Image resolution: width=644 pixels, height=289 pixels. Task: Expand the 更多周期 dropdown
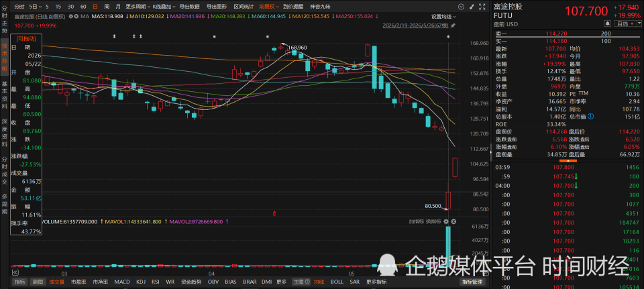click(137, 7)
